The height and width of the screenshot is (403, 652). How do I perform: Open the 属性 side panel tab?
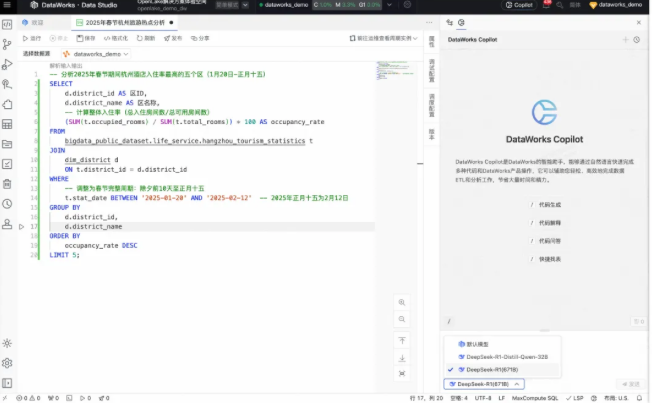pyautogui.click(x=431, y=42)
